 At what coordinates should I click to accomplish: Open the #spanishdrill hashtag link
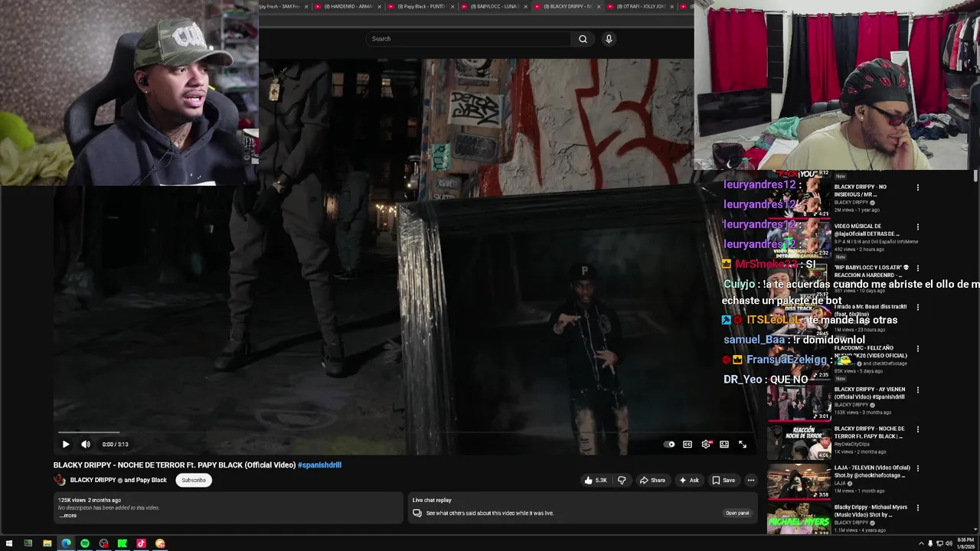pyautogui.click(x=319, y=465)
